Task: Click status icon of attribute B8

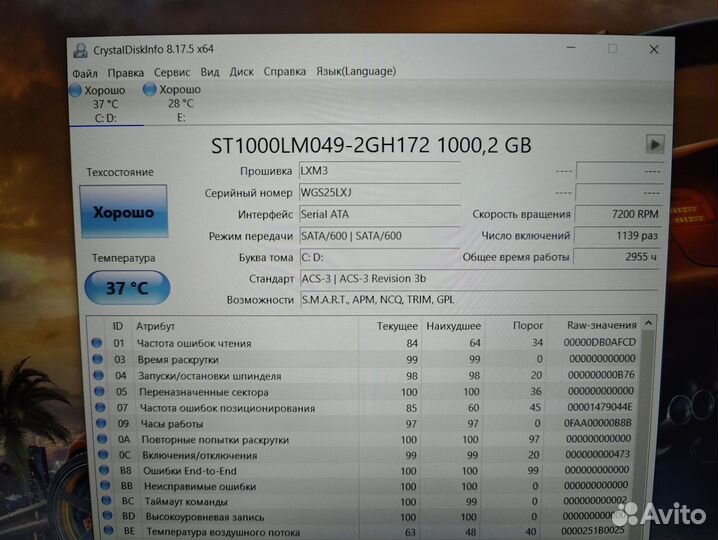Action: point(104,471)
